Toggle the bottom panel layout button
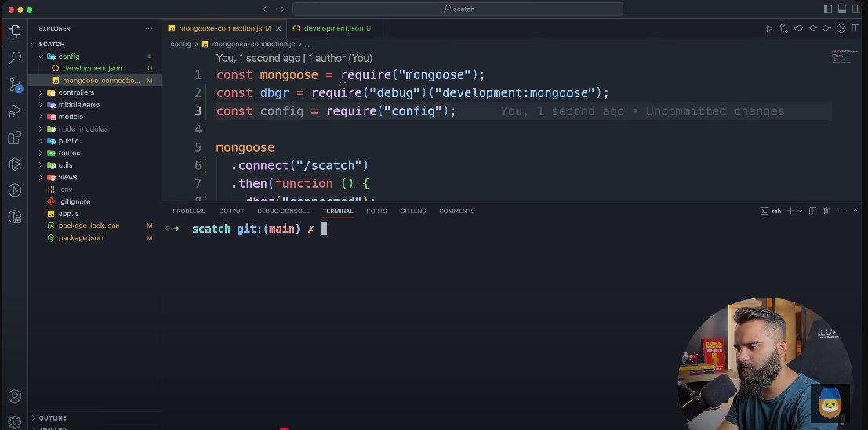Screen dimensions: 868x430 tap(842, 9)
